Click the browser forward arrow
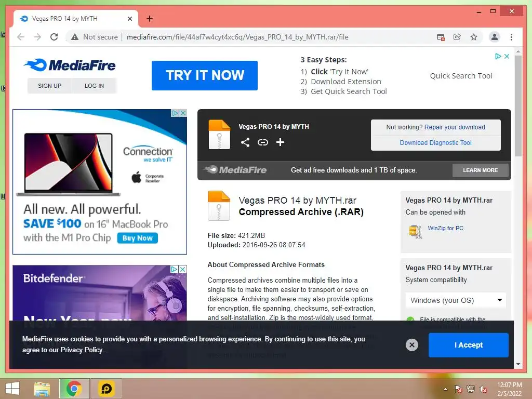This screenshot has height=399, width=532. pos(37,37)
